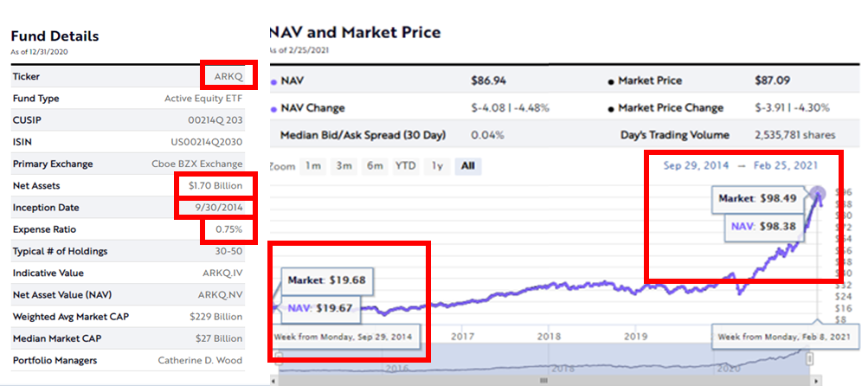The image size is (868, 386).
Task: Switch chart to YTD range
Action: (405, 166)
